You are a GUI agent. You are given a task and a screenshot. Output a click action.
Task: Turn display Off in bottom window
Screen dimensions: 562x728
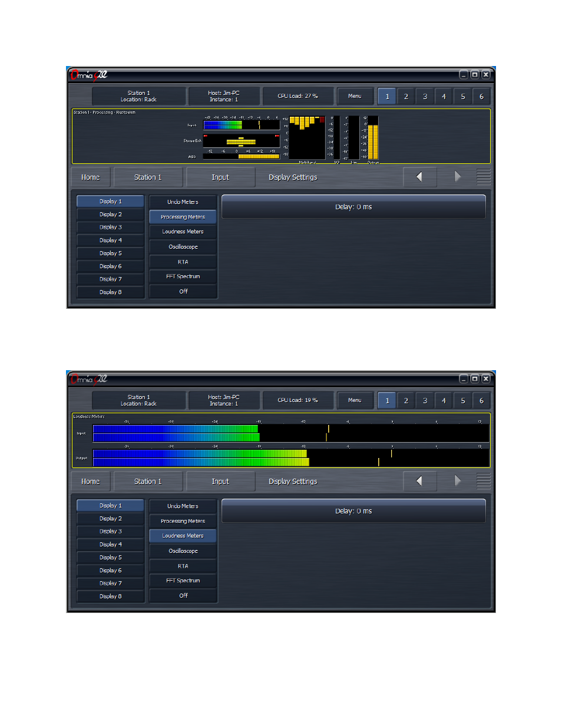(183, 596)
